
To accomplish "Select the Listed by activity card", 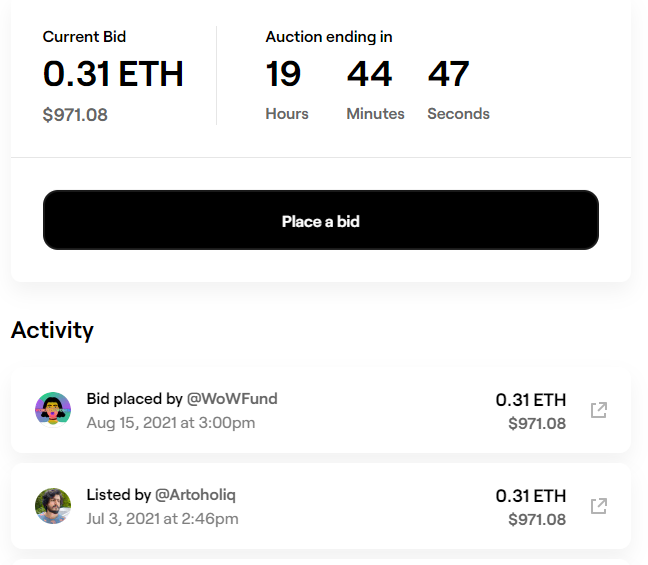I will 321,506.
